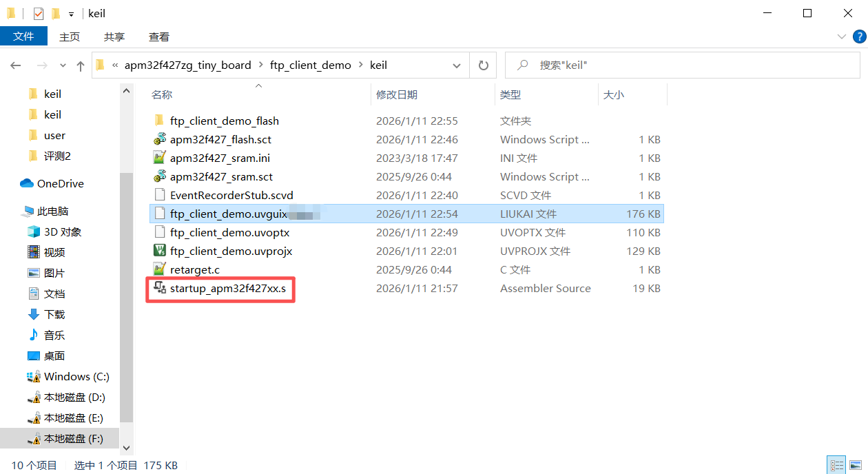Click the navigation pane vertical scrollbar
The height and width of the screenshot is (474, 868).
click(x=126, y=296)
